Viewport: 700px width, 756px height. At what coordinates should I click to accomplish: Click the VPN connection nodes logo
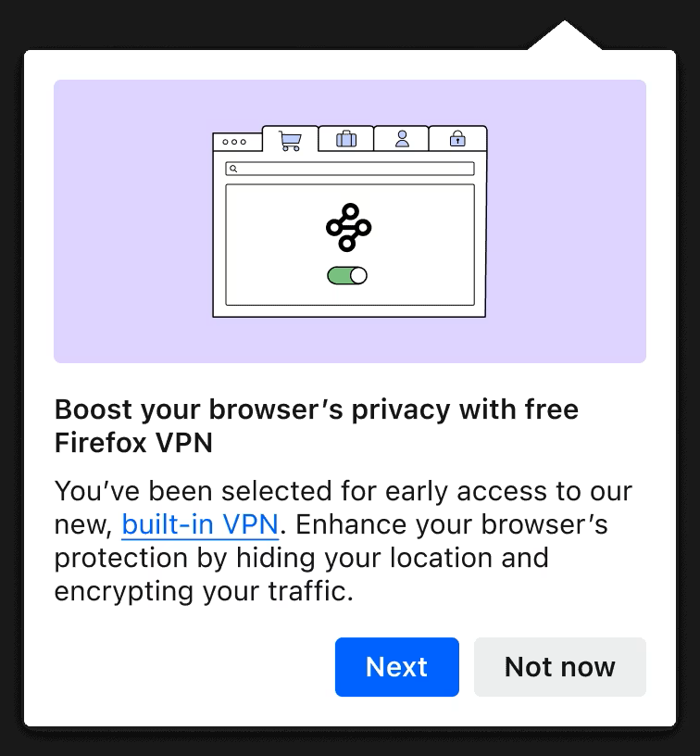coord(348,228)
